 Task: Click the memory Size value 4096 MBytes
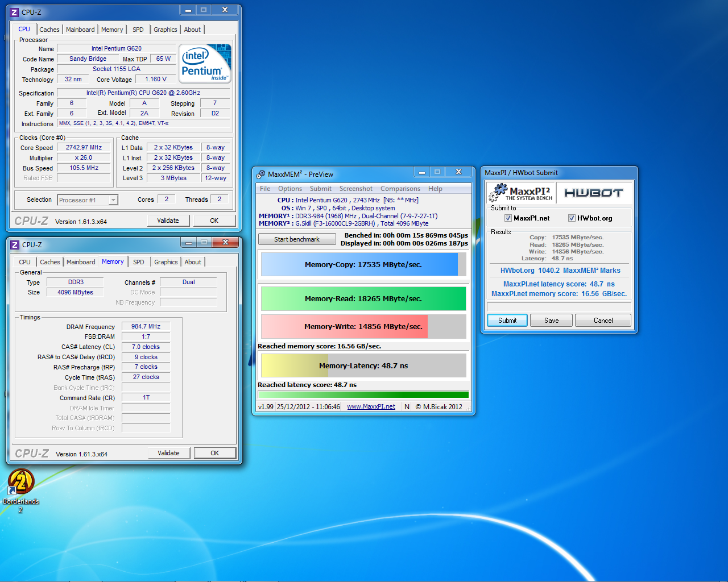coord(75,292)
